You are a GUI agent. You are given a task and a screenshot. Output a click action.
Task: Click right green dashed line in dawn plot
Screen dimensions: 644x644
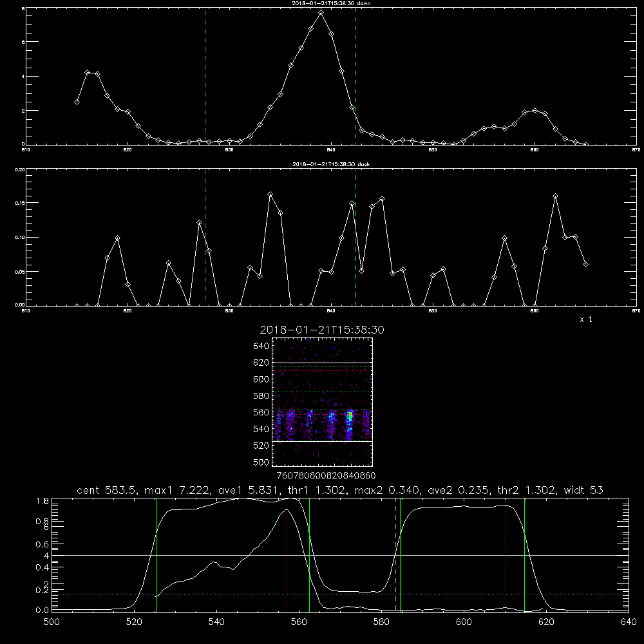click(x=355, y=76)
